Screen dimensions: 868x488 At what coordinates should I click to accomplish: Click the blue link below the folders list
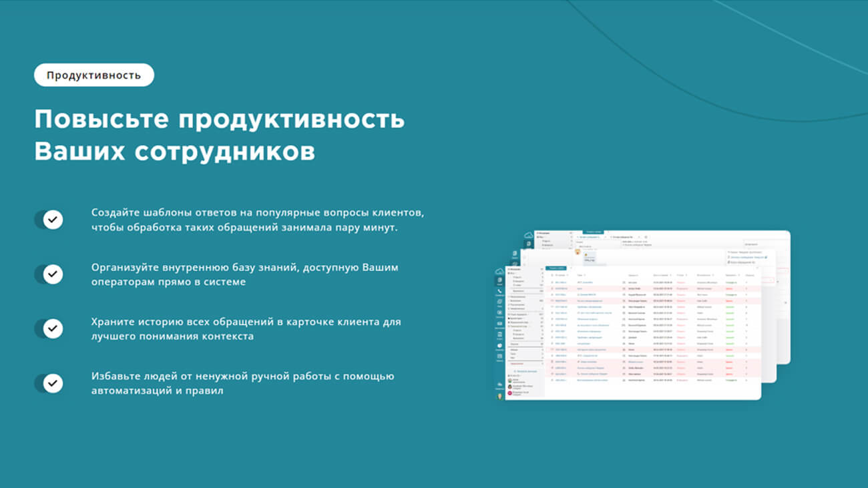(x=526, y=371)
